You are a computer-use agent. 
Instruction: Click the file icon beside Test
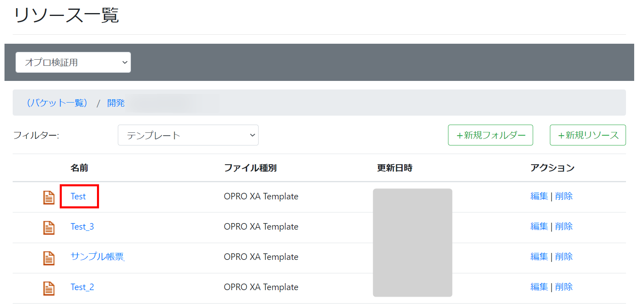[x=49, y=197]
